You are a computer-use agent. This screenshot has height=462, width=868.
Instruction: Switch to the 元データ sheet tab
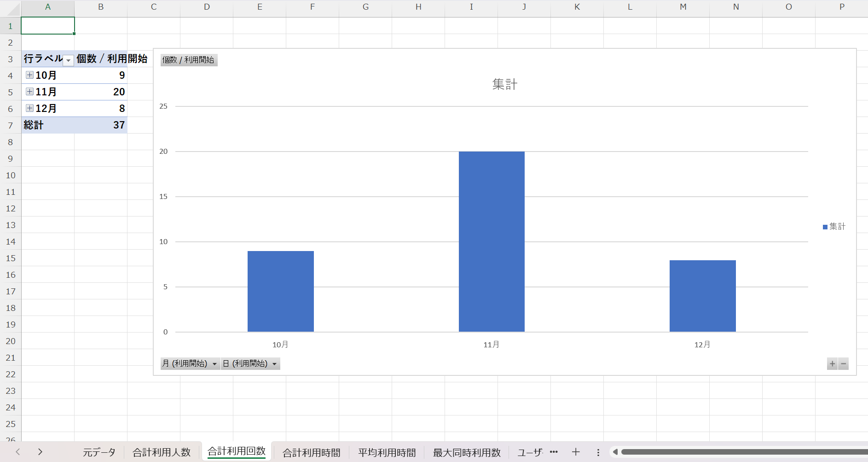click(x=99, y=452)
